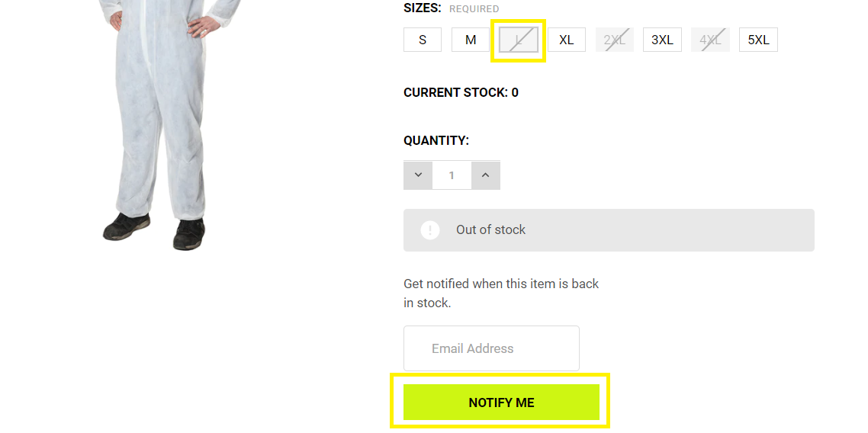Select size S option
The image size is (868, 433).
[423, 40]
